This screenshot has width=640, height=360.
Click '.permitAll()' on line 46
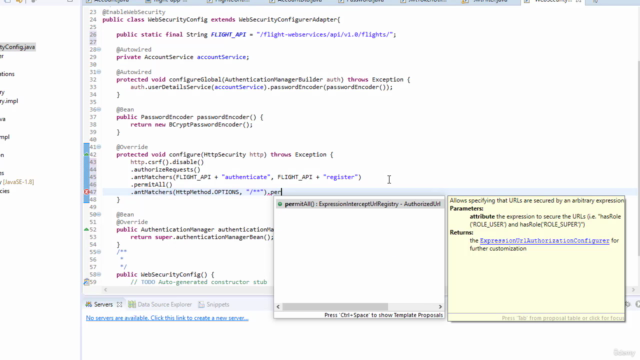coord(151,184)
